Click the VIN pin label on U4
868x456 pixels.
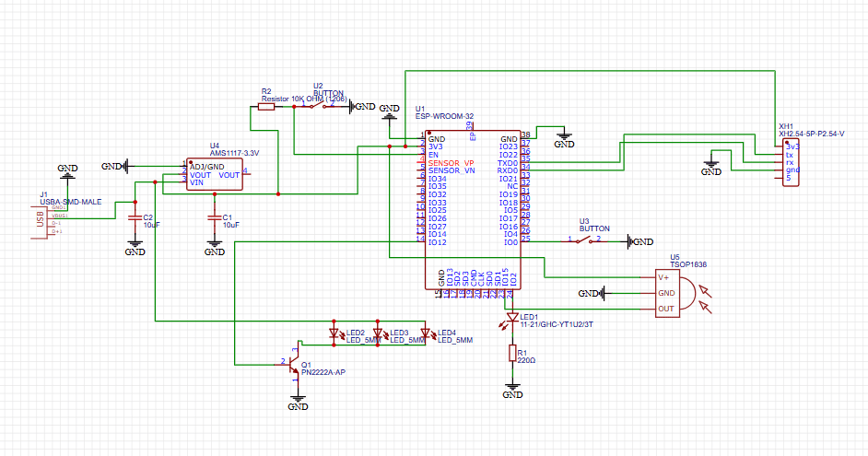[x=196, y=182]
